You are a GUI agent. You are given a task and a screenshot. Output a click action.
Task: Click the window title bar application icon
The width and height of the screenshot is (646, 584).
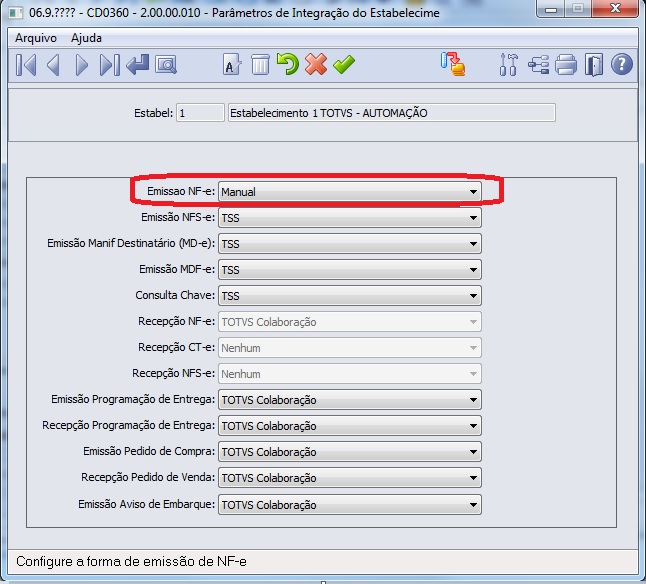(x=16, y=13)
